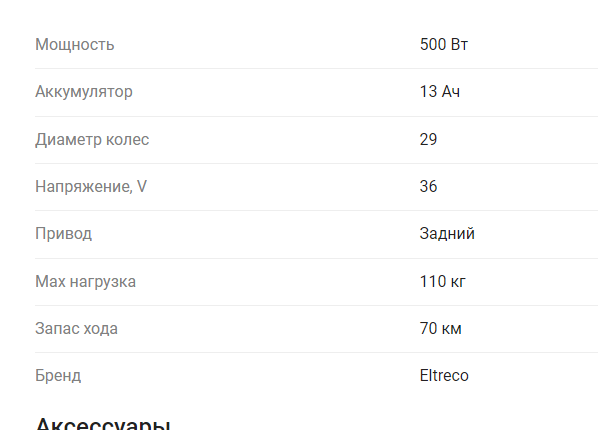Image resolution: width=598 pixels, height=430 pixels.
Task: Click the Max нагрузка label
Action: pos(85,282)
